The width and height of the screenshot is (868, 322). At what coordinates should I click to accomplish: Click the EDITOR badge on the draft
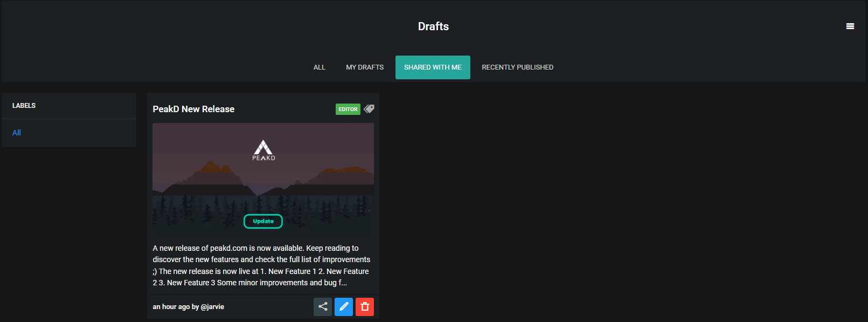(348, 109)
